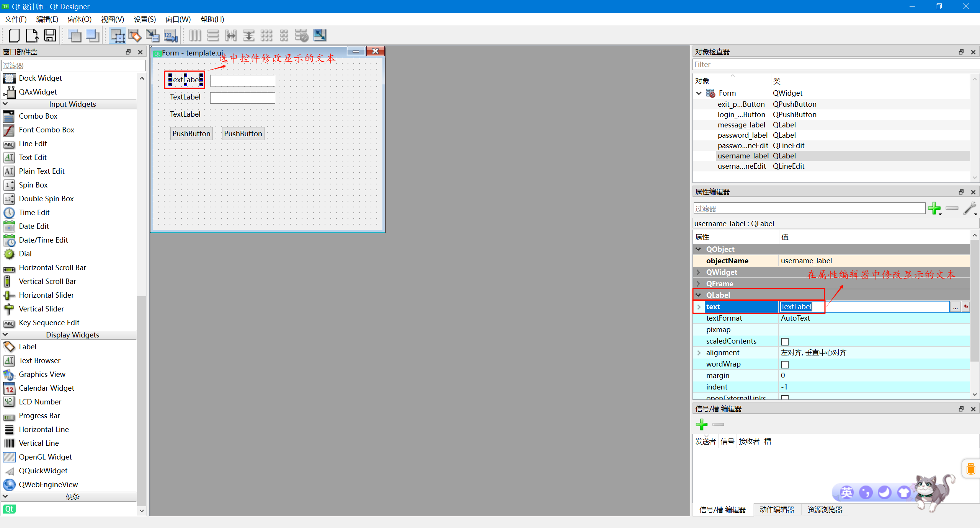Click the ellipsis button beside text value
The height and width of the screenshot is (528, 980).
click(x=955, y=307)
